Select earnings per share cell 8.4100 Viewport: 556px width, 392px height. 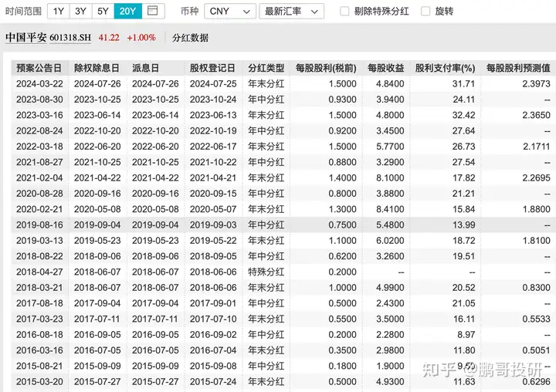(x=390, y=209)
